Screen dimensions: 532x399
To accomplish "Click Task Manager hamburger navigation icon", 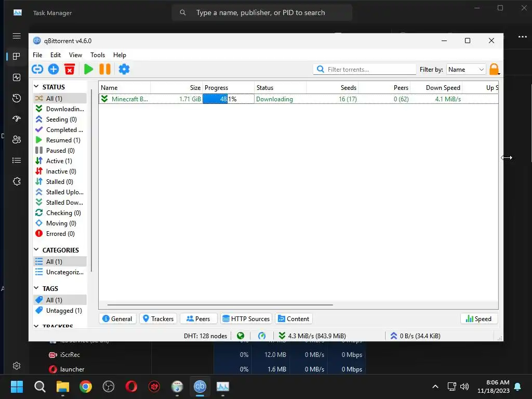I will click(17, 36).
